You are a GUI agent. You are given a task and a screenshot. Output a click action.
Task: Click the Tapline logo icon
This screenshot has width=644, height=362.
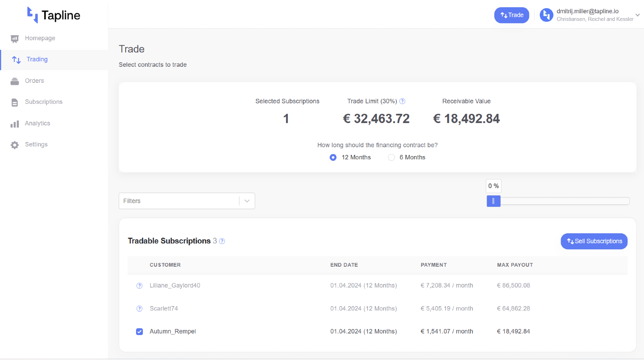[x=32, y=15]
